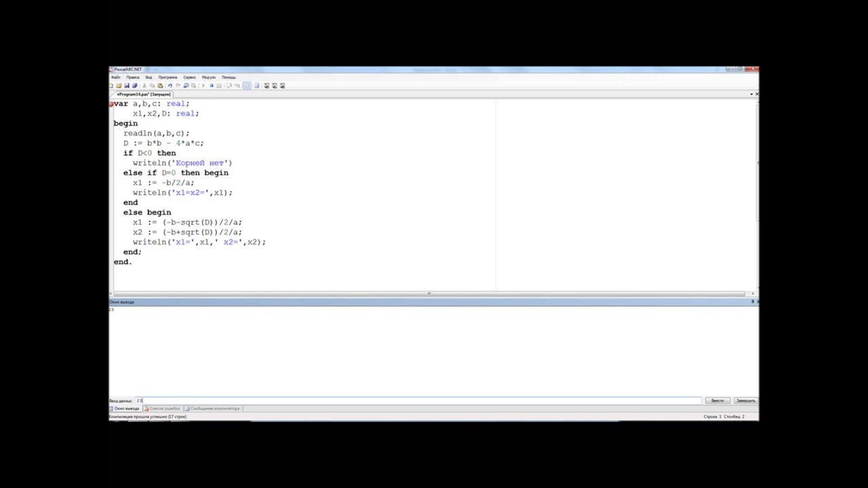Viewport: 868px width, 488px height.
Task: Open the Программа menu
Action: pos(167,77)
